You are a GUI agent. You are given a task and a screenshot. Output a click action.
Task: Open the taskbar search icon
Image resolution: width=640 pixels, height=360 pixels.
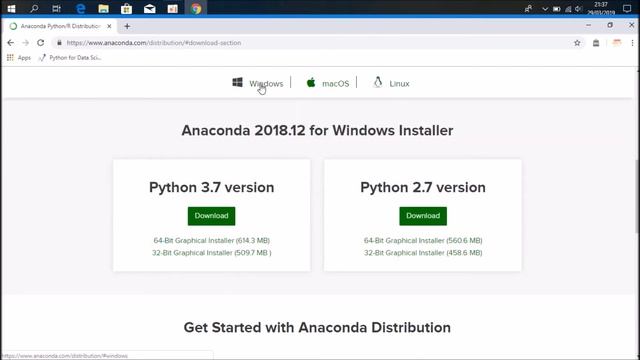tap(34, 9)
